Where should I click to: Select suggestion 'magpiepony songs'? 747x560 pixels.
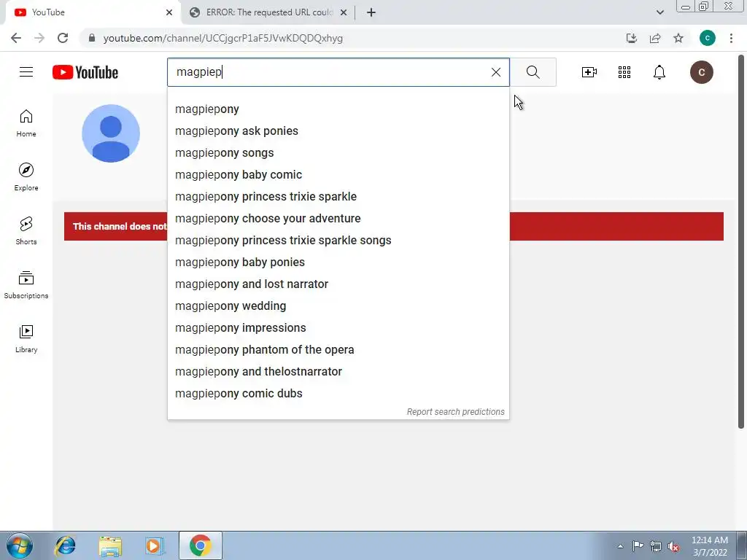click(338, 153)
